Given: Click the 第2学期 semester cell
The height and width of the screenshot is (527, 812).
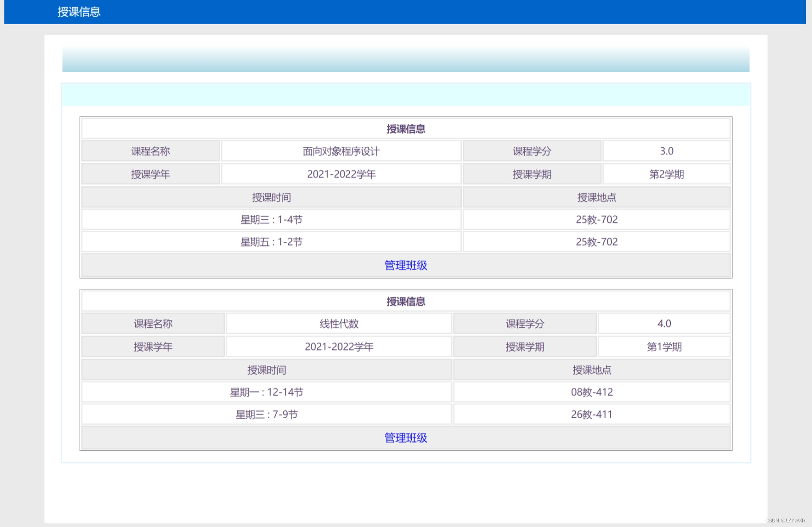Looking at the screenshot, I should click(667, 174).
